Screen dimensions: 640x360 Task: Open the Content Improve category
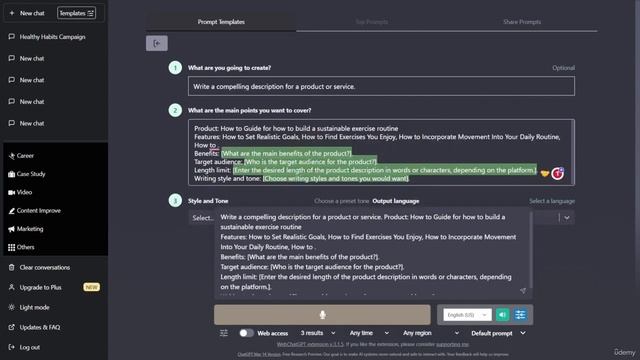[x=34, y=211]
